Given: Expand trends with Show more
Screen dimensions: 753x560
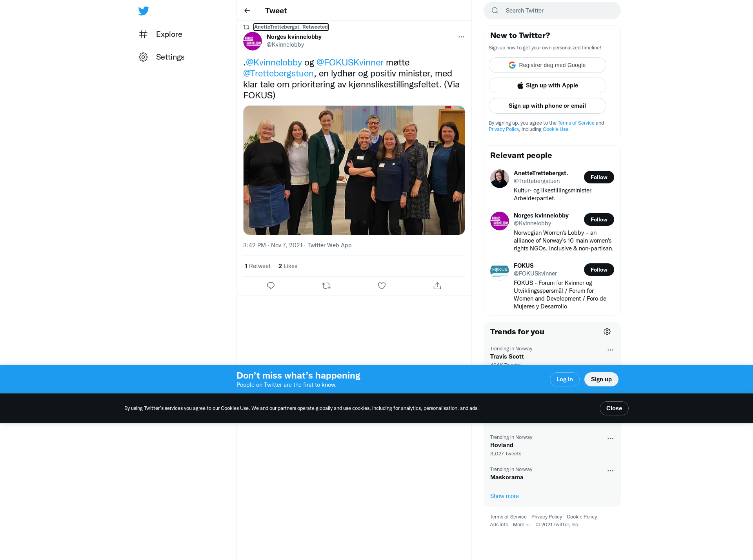Looking at the screenshot, I should coord(504,496).
